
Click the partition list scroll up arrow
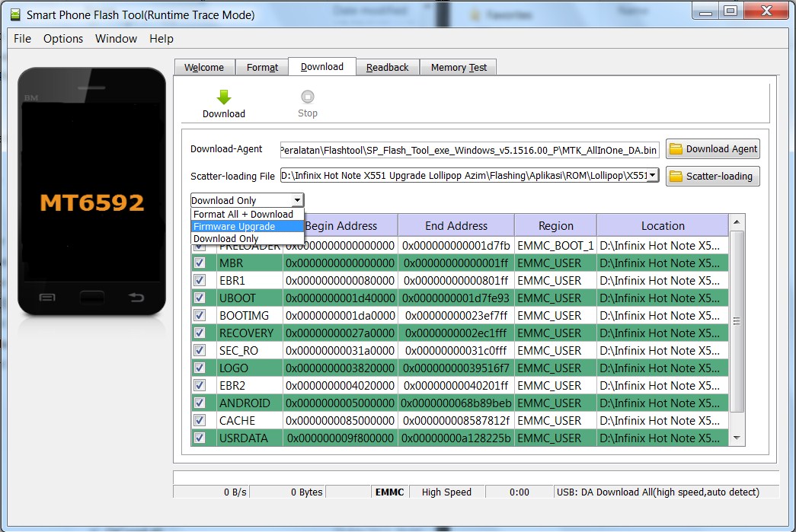point(737,222)
